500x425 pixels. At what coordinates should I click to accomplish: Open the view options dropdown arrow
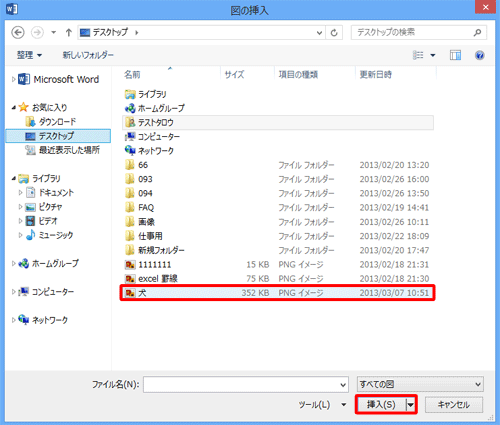(433, 55)
